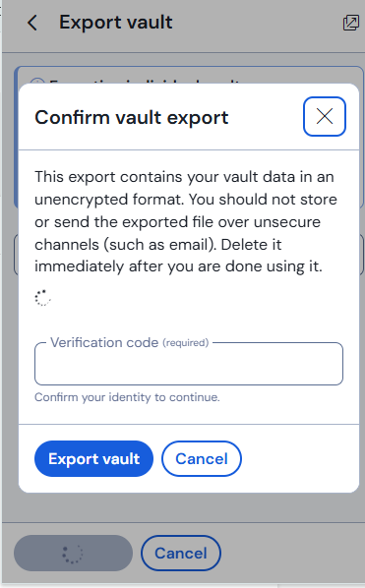
Task: Click the greyed loading button at the bottom
Action: 73,554
